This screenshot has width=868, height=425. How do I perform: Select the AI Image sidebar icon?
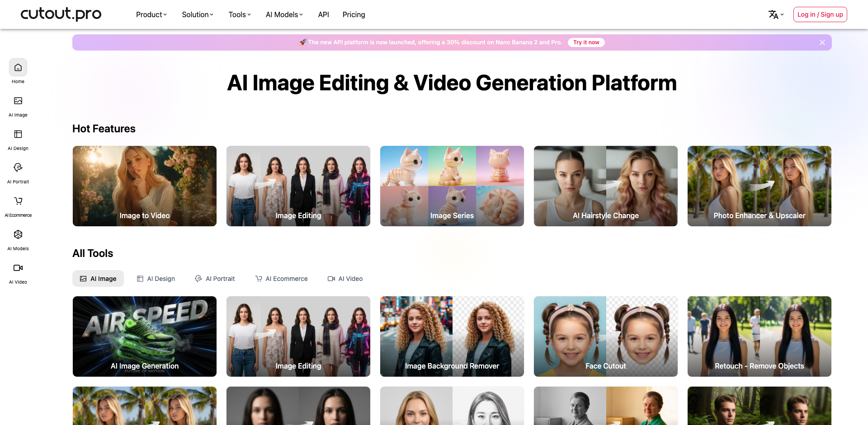coord(18,101)
